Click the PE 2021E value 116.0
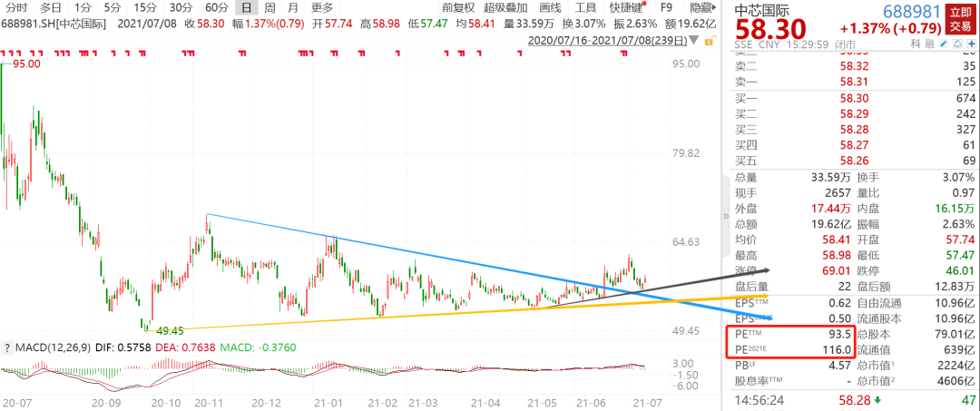This screenshot has width=980, height=411. 838,350
